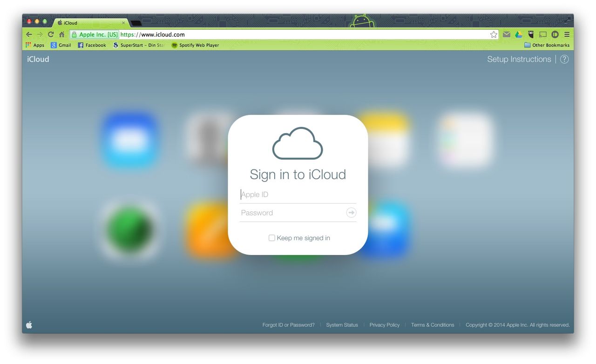Click the fullscreen arrows at window corner
Screen dimensions: 596x364
(x=568, y=20)
